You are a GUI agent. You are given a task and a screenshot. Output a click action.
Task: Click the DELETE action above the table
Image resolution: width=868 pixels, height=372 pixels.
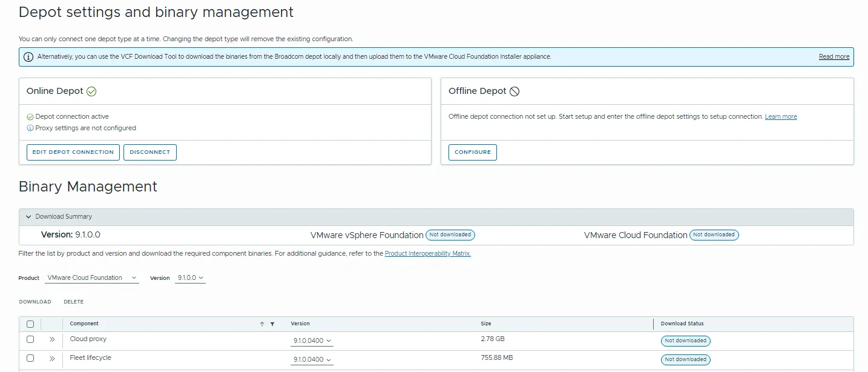tap(74, 302)
